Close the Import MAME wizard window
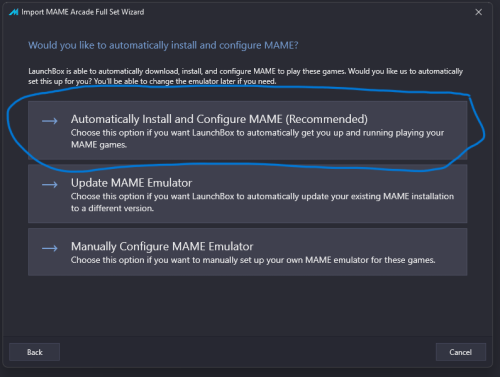Screen dimensions: 500x377 (x=478, y=12)
